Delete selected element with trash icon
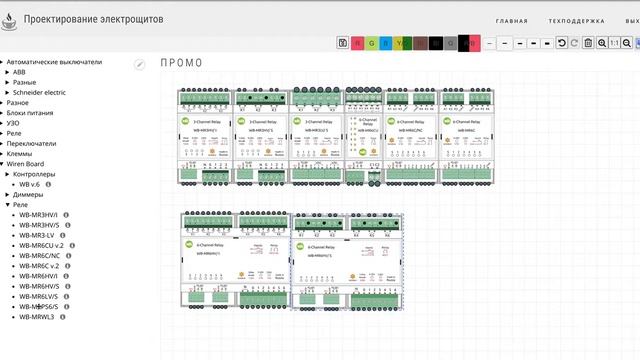This screenshot has width=640, height=360. coord(588,43)
